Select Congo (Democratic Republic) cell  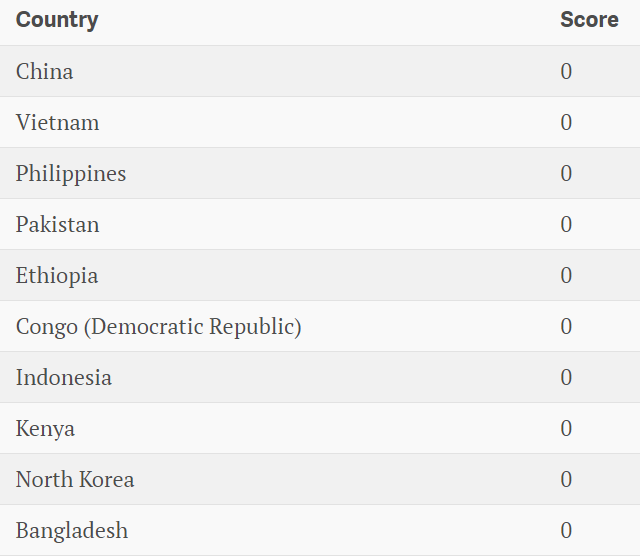(x=158, y=326)
